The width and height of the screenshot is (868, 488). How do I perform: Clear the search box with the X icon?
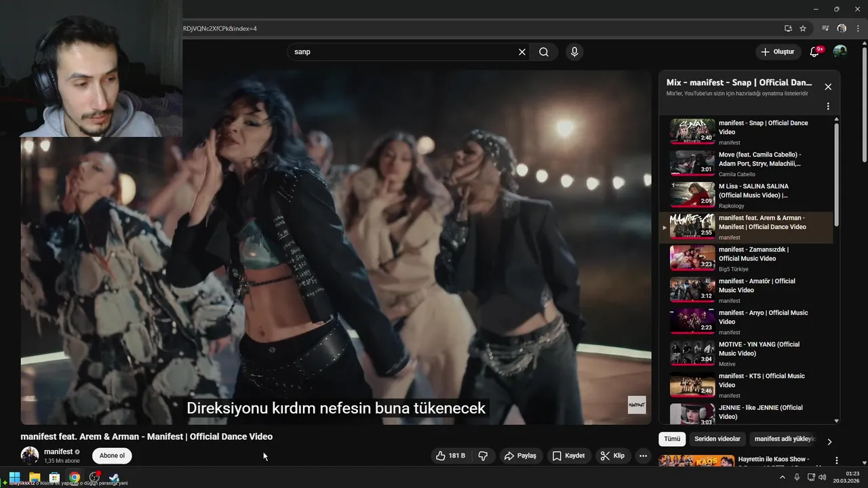click(522, 52)
